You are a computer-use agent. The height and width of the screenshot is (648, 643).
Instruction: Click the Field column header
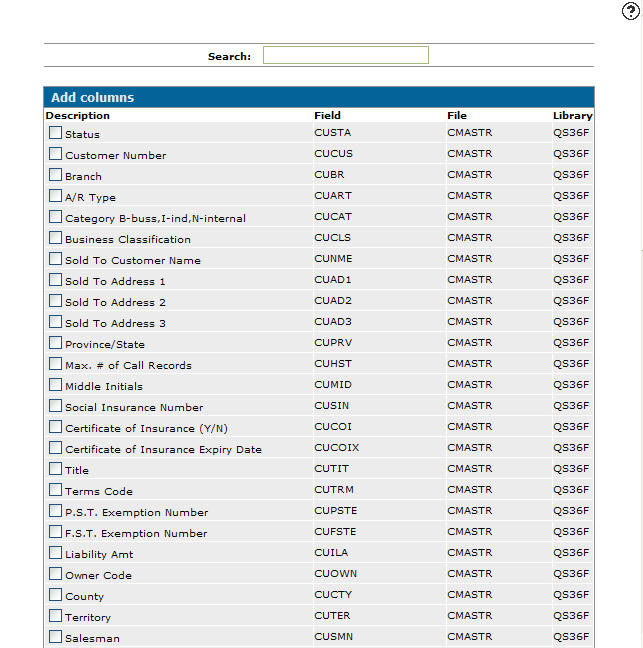pyautogui.click(x=327, y=115)
